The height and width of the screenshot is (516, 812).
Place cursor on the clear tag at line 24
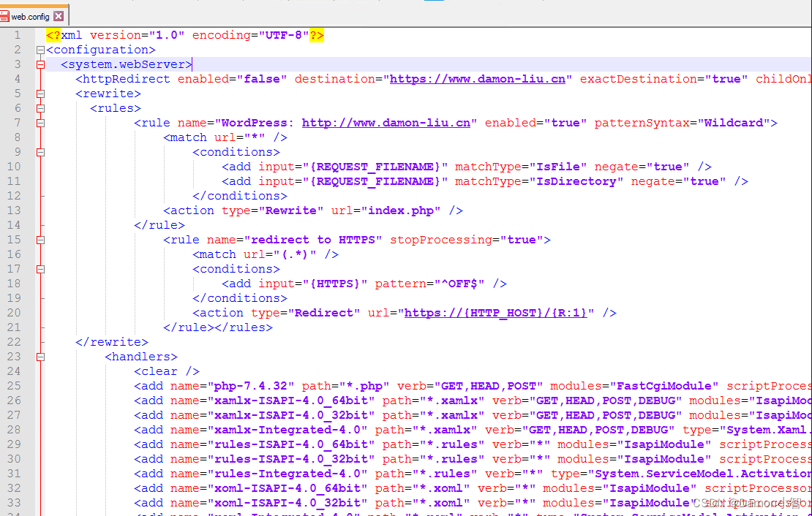[167, 371]
